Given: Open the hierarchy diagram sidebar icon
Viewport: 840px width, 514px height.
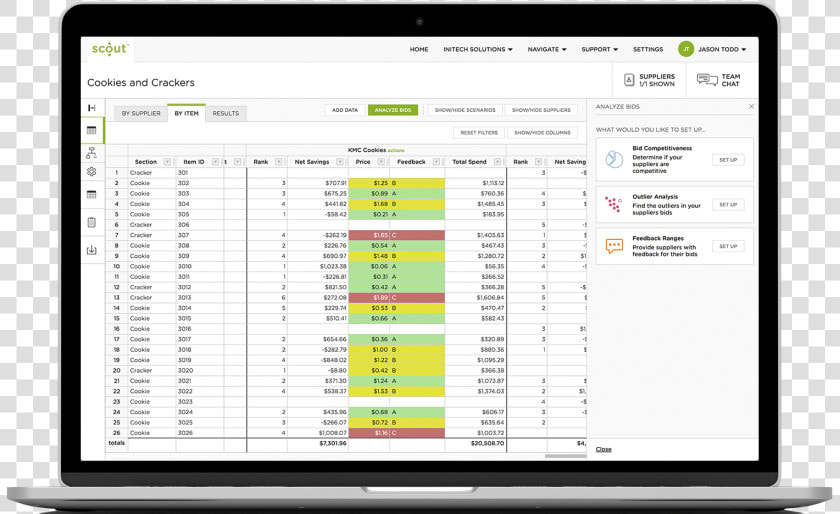Looking at the screenshot, I should tap(92, 153).
